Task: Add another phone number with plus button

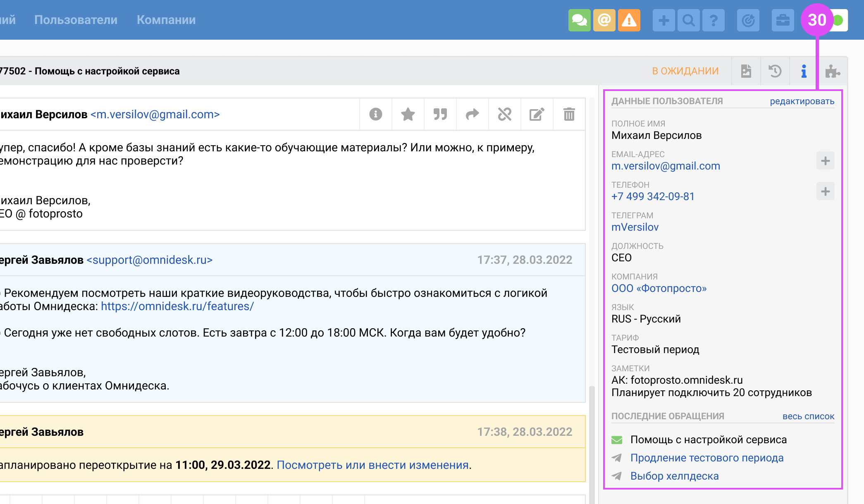Action: pyautogui.click(x=825, y=191)
